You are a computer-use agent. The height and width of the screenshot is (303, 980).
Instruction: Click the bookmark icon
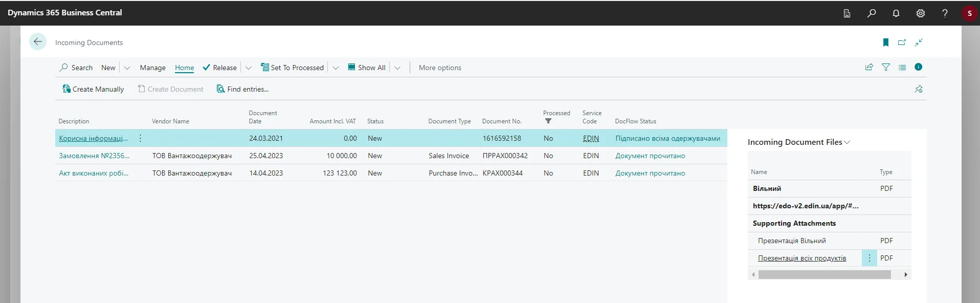coord(886,42)
